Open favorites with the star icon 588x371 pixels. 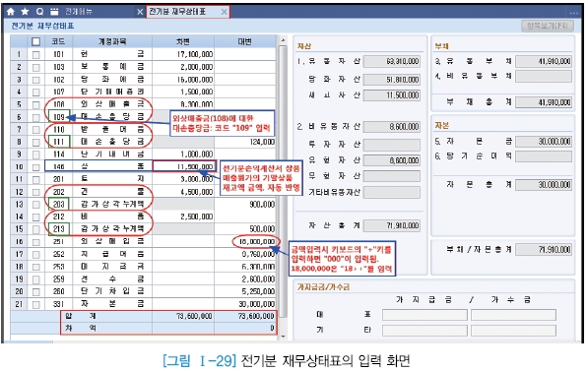(x=25, y=12)
